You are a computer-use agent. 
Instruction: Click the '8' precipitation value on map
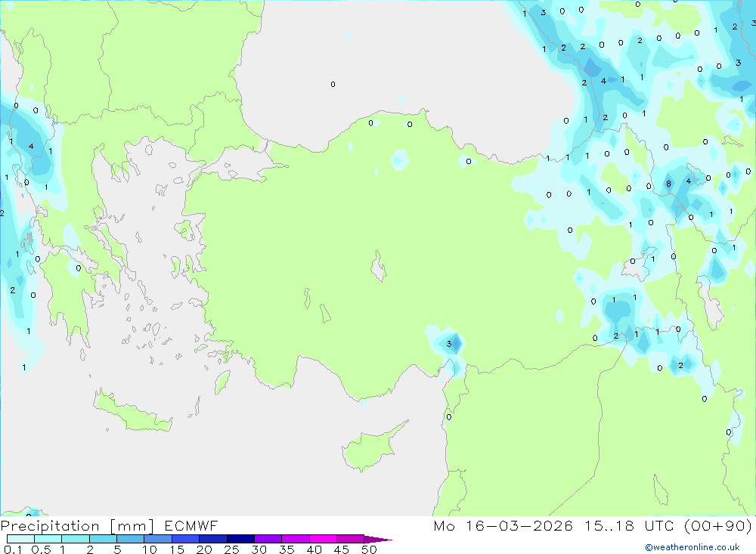(x=668, y=184)
